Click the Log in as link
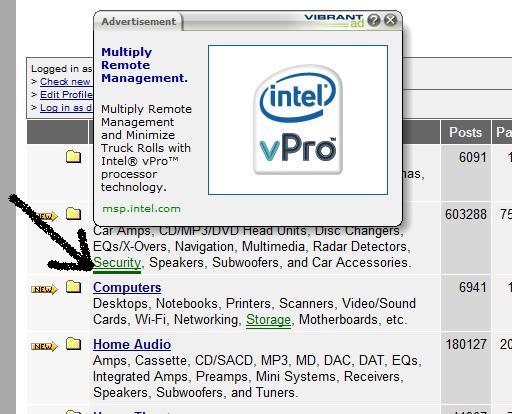Image resolution: width=512 pixels, height=414 pixels. (x=66, y=108)
